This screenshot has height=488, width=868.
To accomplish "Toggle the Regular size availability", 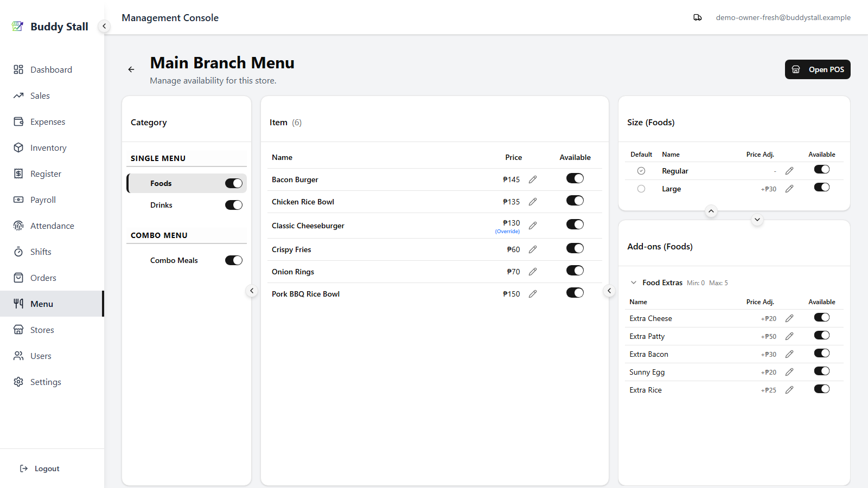I will (822, 169).
